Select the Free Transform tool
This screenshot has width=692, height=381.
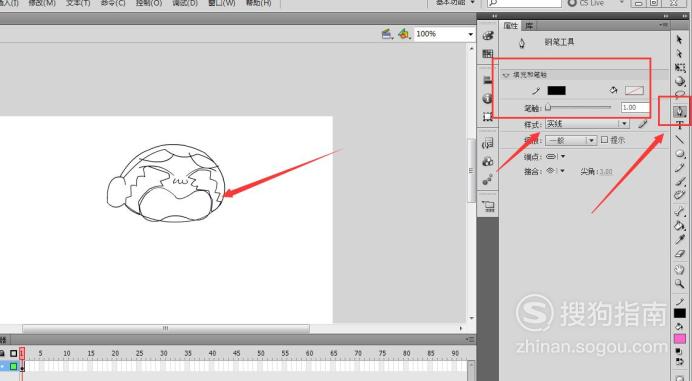[680, 68]
